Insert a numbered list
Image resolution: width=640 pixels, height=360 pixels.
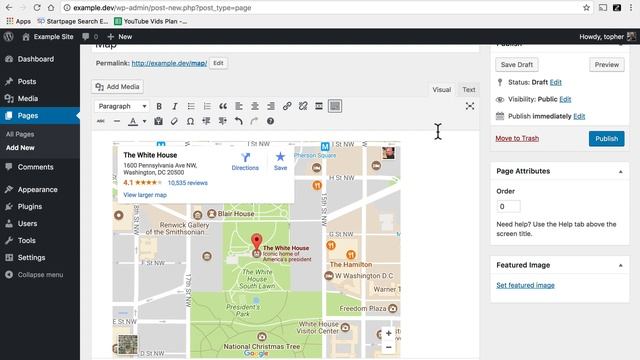tap(207, 106)
